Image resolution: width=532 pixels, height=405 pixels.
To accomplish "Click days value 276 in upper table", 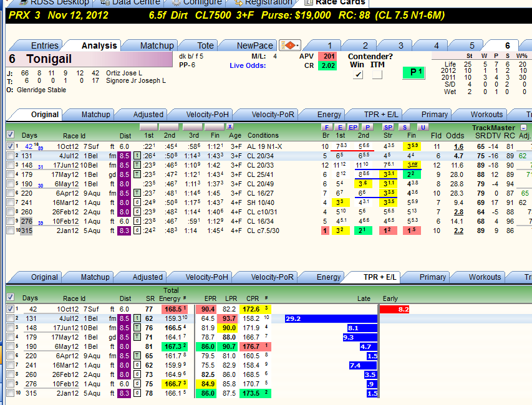I will [x=27, y=221].
